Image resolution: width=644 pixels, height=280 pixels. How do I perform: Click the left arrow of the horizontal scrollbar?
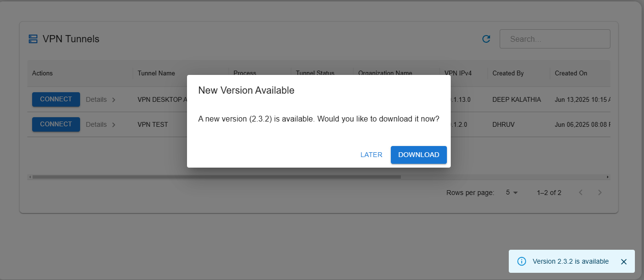tap(30, 177)
